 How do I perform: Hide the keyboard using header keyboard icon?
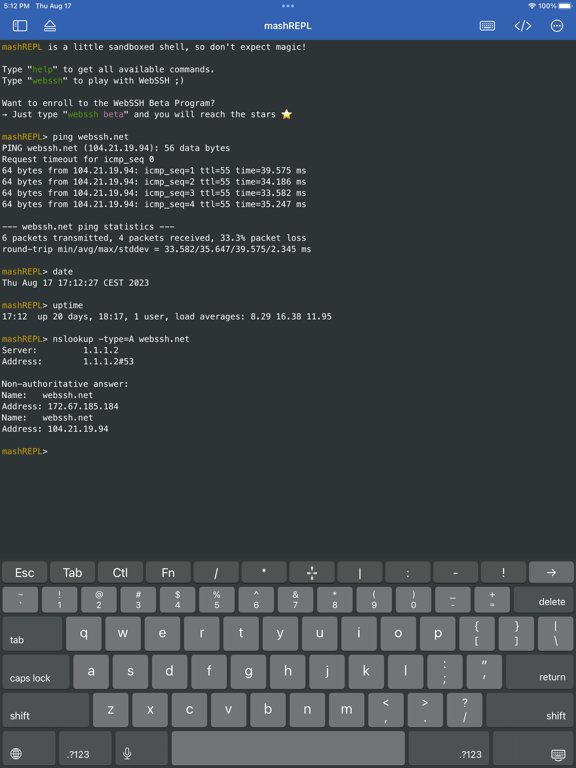[487, 26]
